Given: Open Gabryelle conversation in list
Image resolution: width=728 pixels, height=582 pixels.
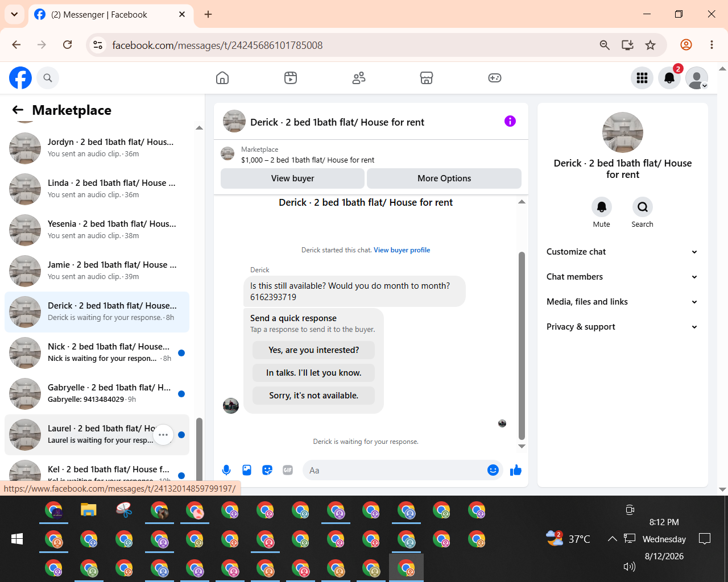Looking at the screenshot, I should tap(97, 394).
